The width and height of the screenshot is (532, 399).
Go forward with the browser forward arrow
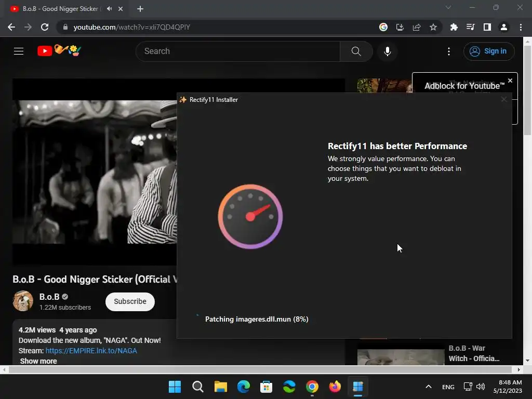(x=28, y=27)
